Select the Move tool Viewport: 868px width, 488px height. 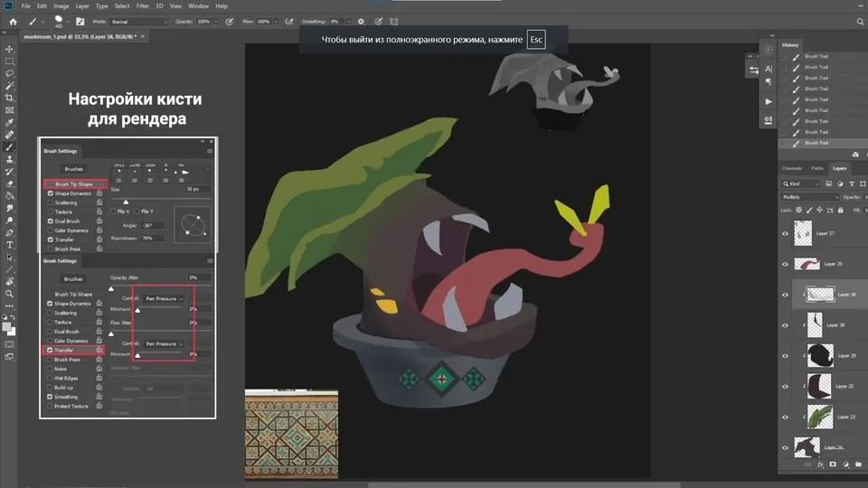point(9,49)
